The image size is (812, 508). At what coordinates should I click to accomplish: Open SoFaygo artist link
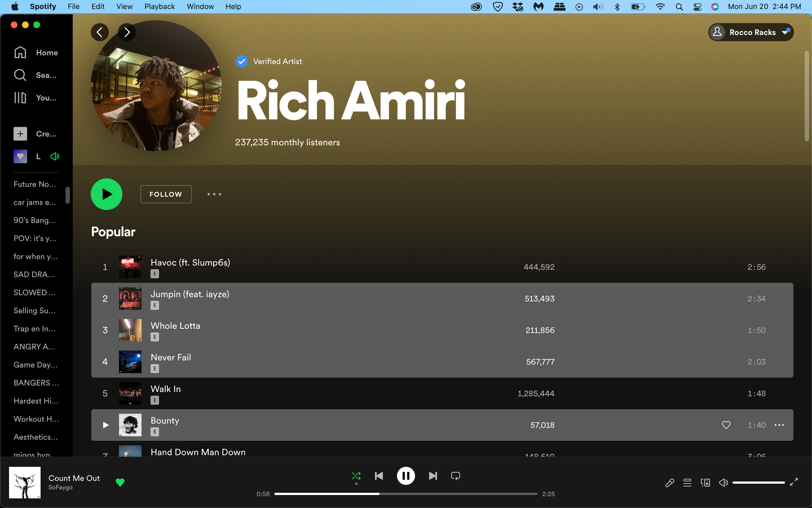click(60, 487)
